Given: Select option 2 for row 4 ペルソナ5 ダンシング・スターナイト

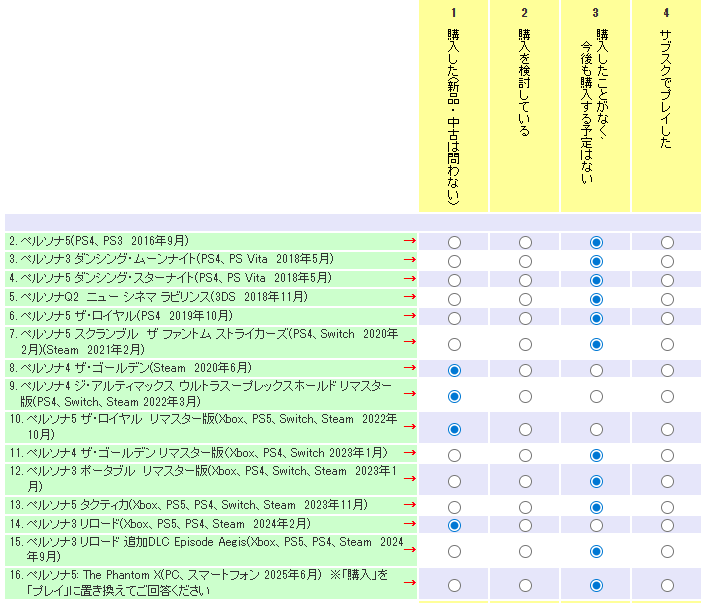Looking at the screenshot, I should [x=525, y=280].
